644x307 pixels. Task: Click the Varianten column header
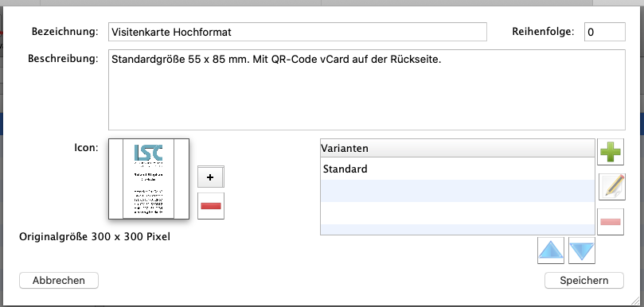458,148
